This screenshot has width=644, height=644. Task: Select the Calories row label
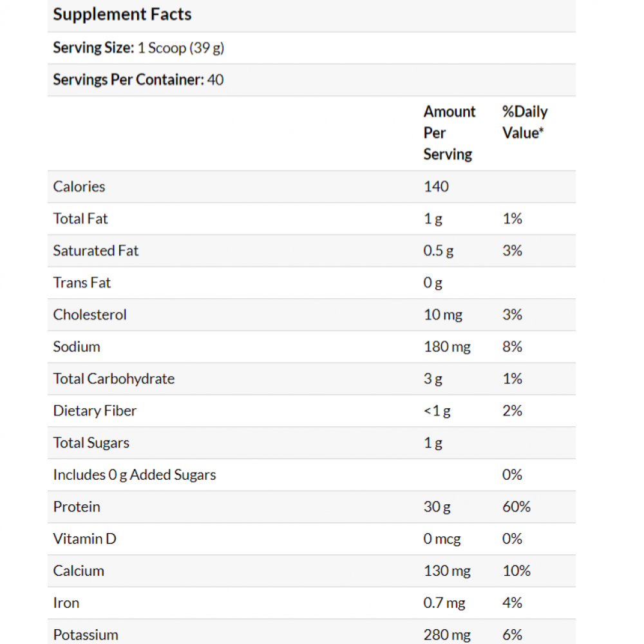[x=79, y=187]
